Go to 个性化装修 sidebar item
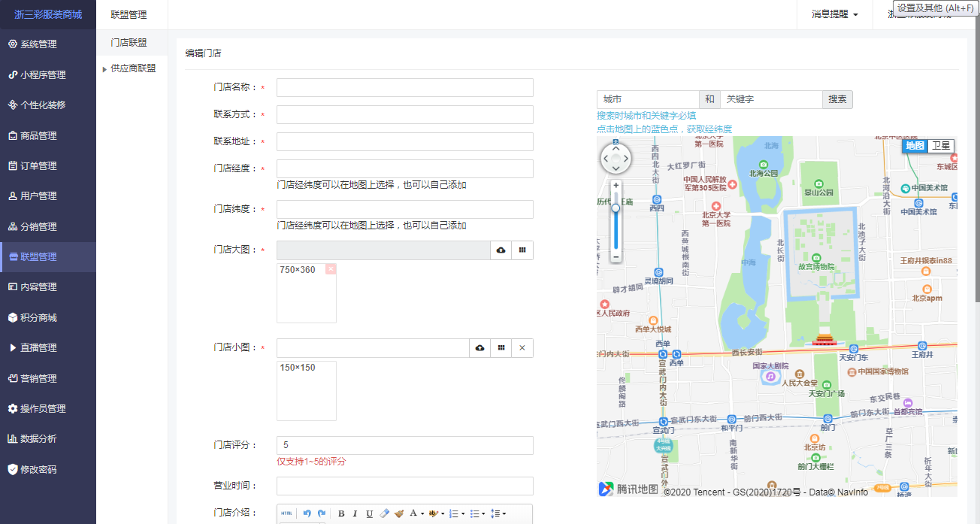The width and height of the screenshot is (980, 524). [x=48, y=104]
